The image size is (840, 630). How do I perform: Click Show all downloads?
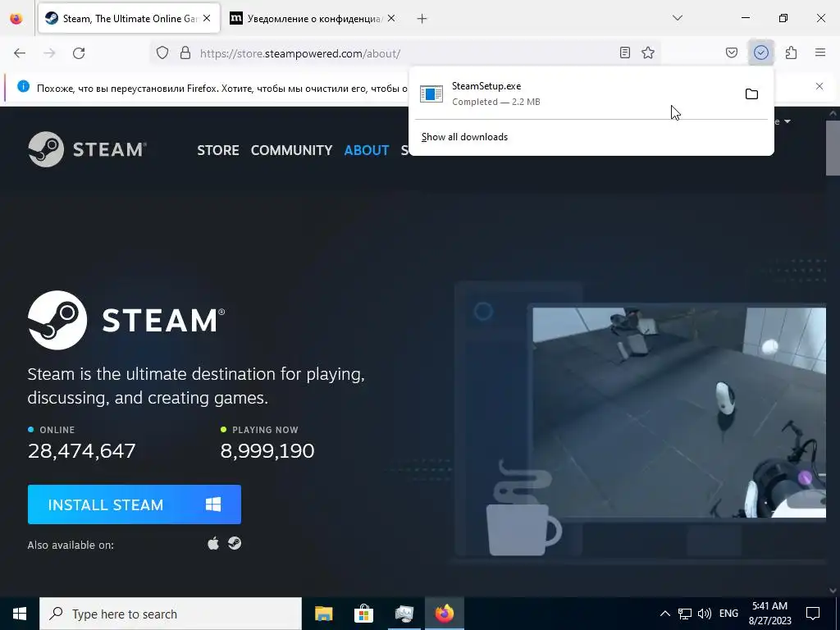pyautogui.click(x=464, y=137)
